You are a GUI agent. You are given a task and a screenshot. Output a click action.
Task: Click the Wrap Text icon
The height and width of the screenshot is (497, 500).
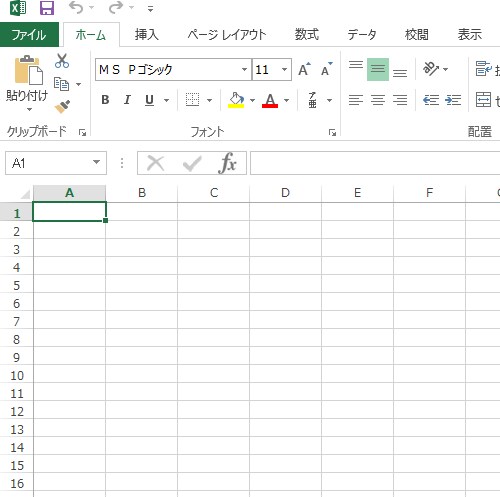[x=483, y=69]
